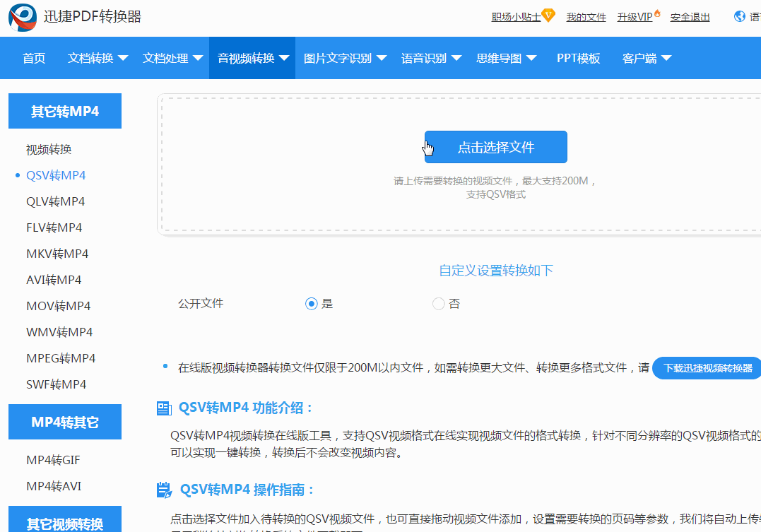761x532 pixels.
Task: Select 其它视频转换 sidebar header
Action: point(65,519)
